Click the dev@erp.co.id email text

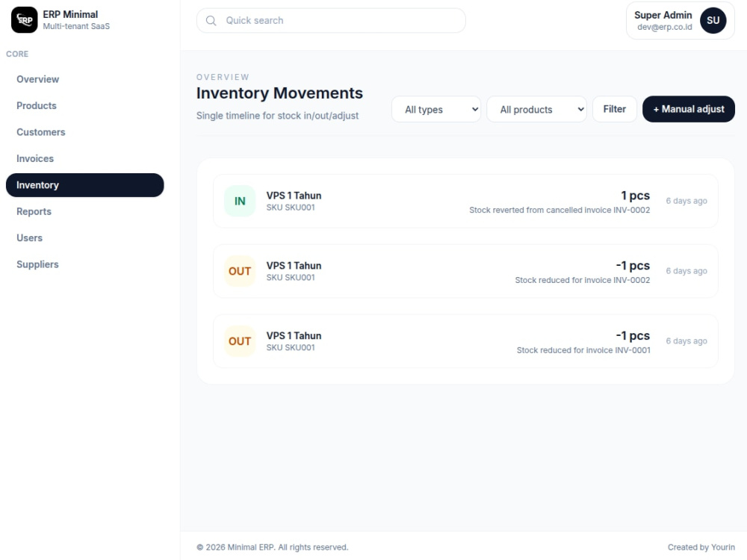(x=665, y=27)
